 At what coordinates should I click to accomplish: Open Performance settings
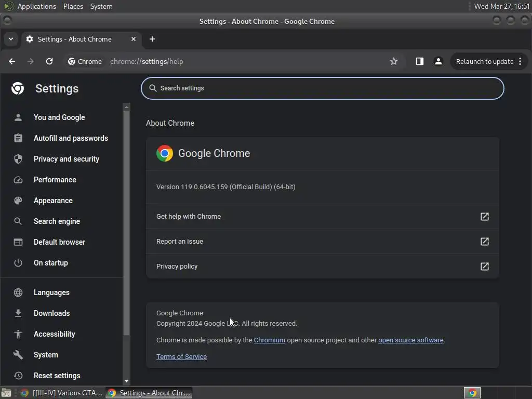pyautogui.click(x=55, y=180)
